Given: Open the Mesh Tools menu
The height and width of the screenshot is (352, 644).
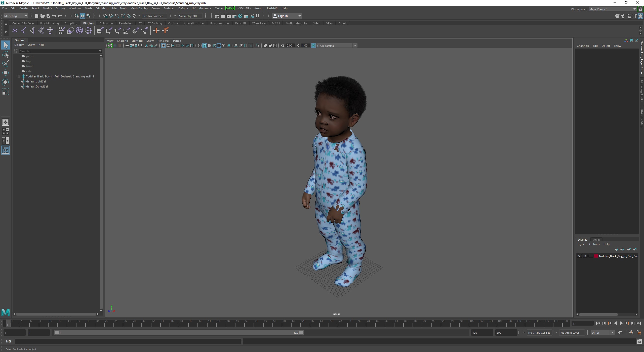Looking at the screenshot, I should 119,8.
